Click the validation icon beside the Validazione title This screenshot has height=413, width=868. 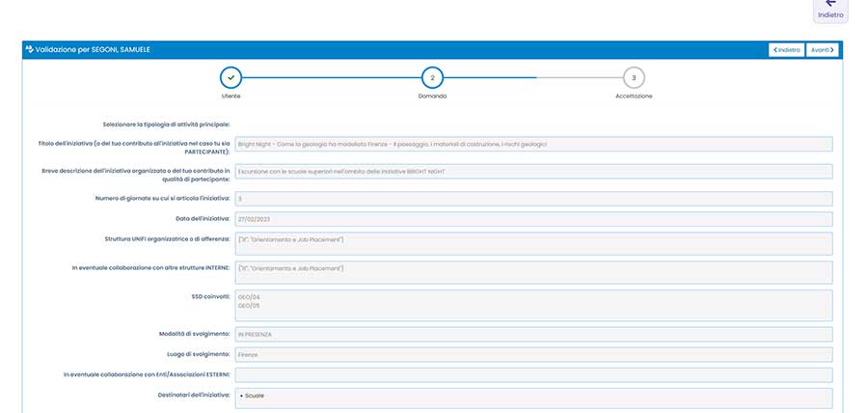[29, 49]
